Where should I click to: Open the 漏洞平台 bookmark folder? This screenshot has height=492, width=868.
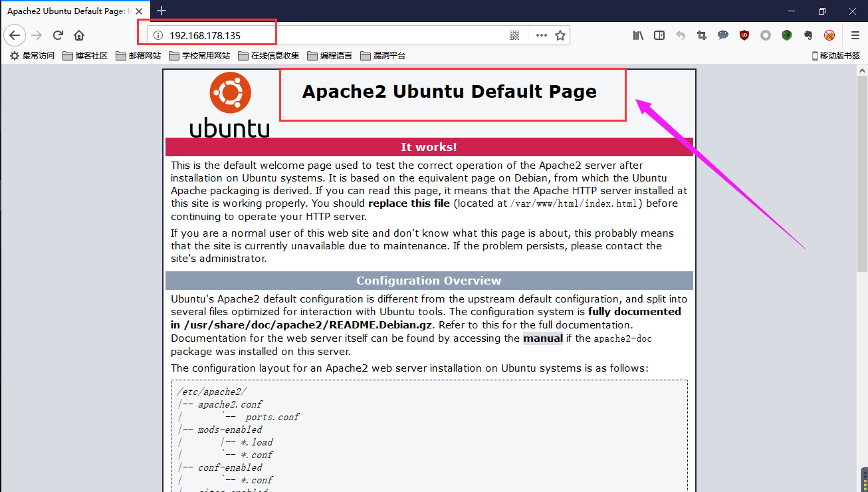383,56
